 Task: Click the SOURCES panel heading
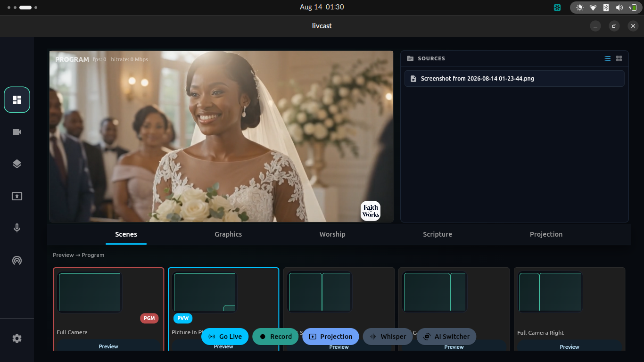431,58
